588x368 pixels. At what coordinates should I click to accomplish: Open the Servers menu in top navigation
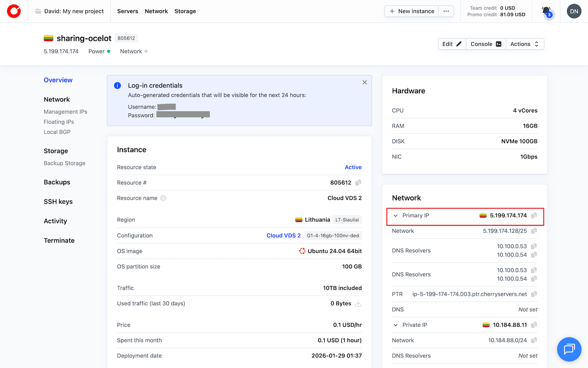[x=127, y=11]
